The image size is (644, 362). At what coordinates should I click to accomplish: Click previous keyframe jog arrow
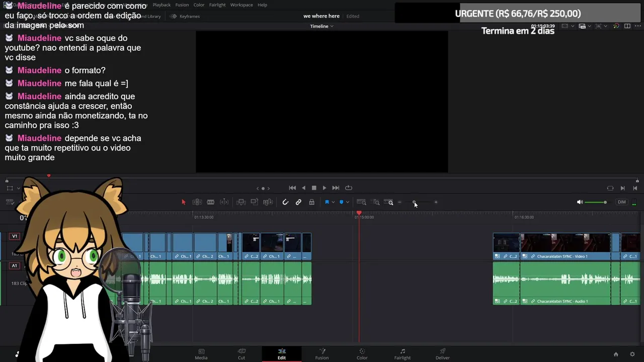(x=258, y=189)
